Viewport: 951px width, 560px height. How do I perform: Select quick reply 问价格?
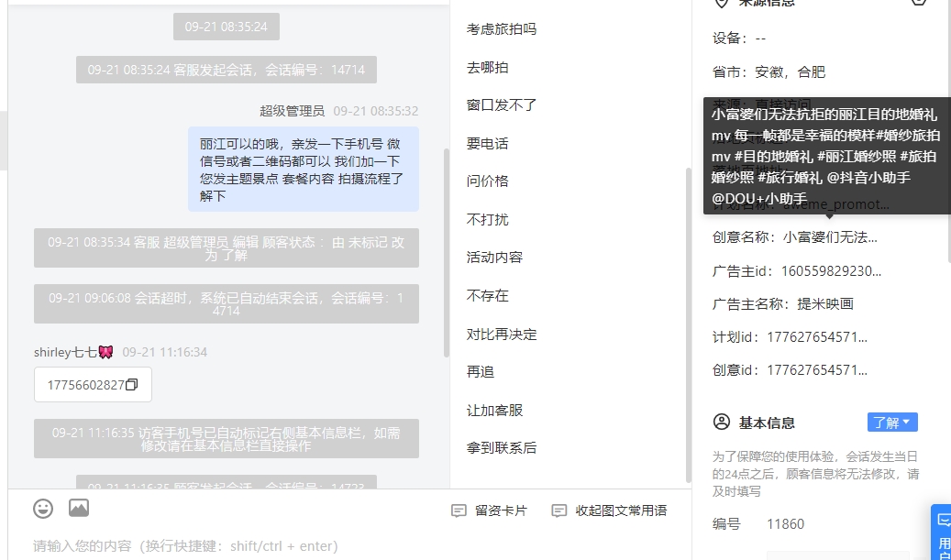(487, 181)
